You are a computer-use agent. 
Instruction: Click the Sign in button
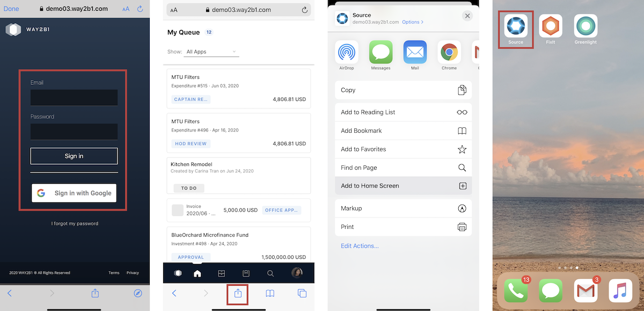(x=74, y=156)
